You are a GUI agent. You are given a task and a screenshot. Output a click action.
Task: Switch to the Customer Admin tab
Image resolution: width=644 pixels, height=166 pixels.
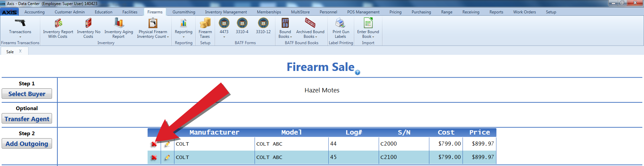pos(70,12)
